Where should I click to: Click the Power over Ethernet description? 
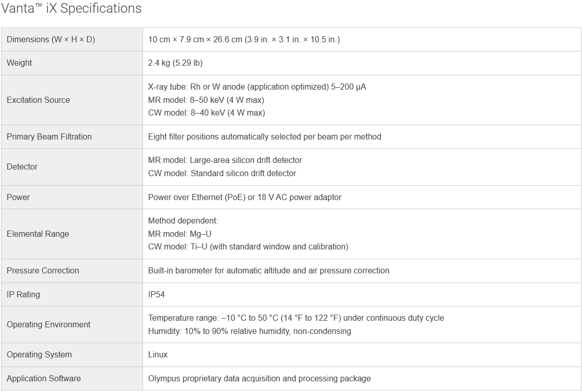coord(244,198)
